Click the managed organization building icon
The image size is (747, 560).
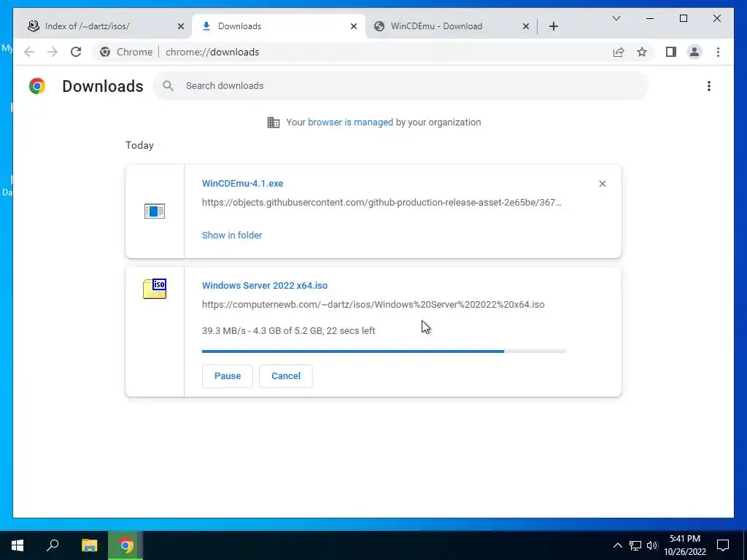click(274, 122)
